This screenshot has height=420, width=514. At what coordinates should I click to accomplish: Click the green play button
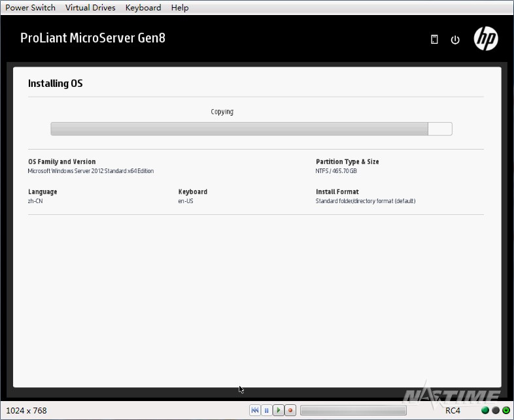(279, 410)
